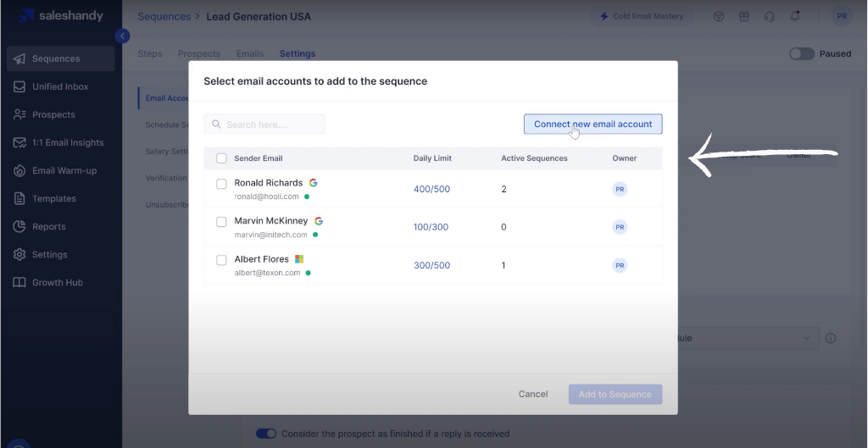Viewport: 868px width, 448px height.
Task: Switch to the Steps tab
Action: [x=150, y=53]
